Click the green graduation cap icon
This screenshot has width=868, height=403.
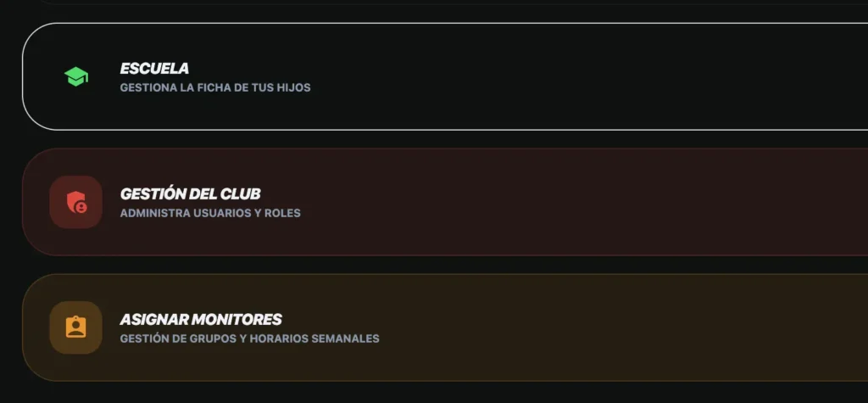coord(76,76)
